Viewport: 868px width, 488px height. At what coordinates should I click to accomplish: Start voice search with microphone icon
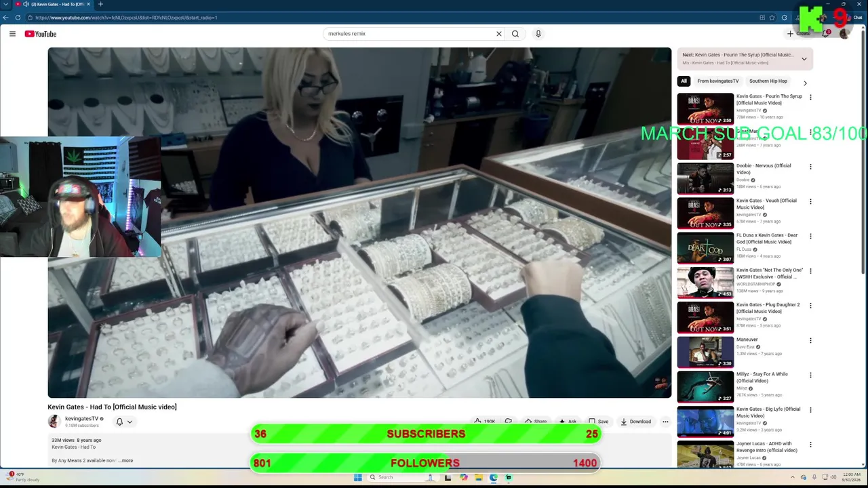click(x=538, y=34)
